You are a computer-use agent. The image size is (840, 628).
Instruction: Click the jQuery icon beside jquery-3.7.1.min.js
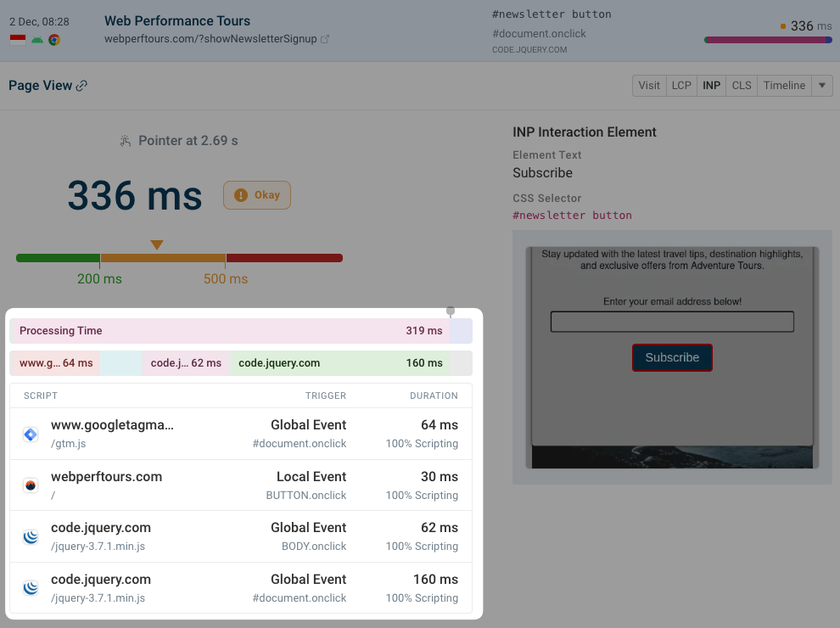(x=31, y=536)
